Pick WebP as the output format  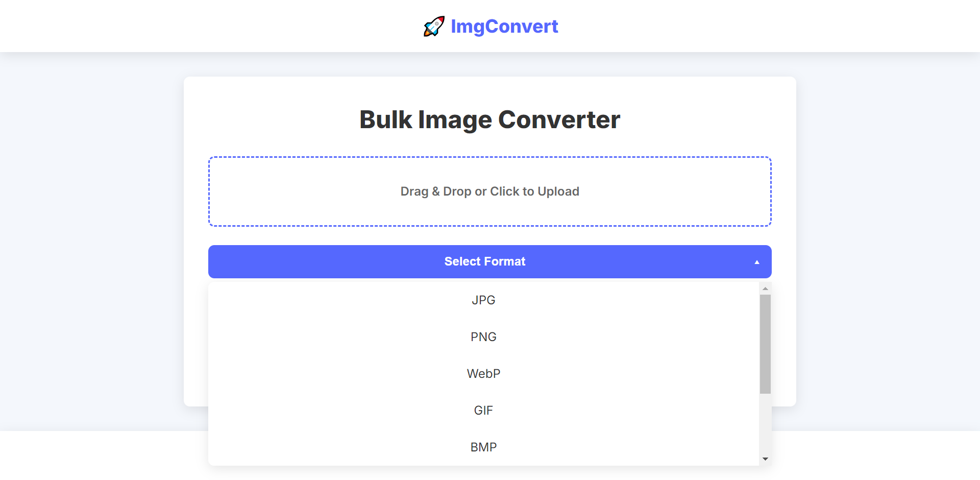[483, 374]
